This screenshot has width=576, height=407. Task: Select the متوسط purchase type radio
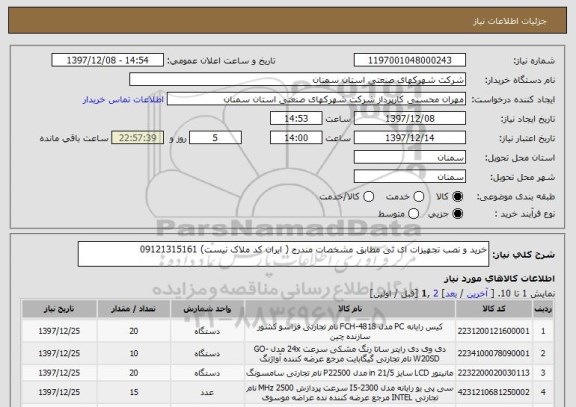413,213
